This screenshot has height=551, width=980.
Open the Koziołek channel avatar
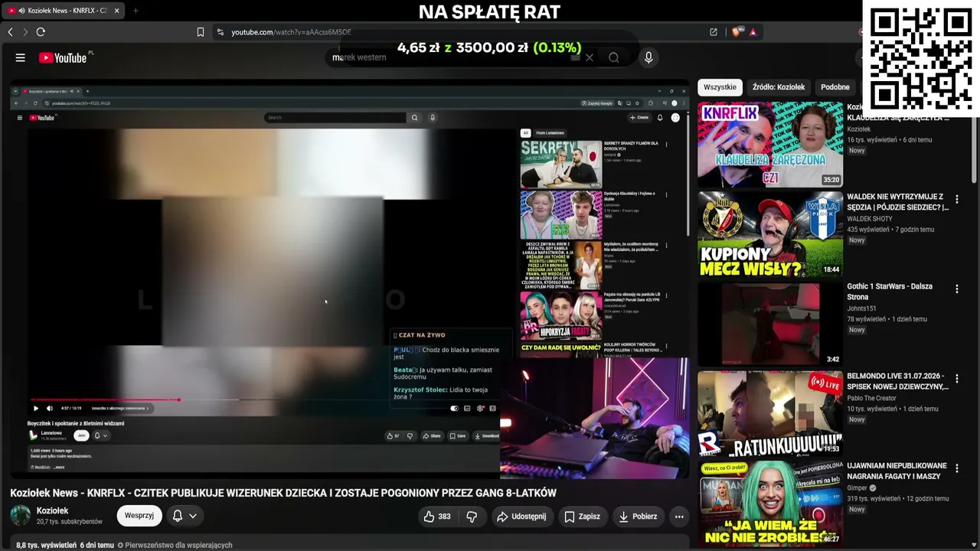[x=21, y=516]
